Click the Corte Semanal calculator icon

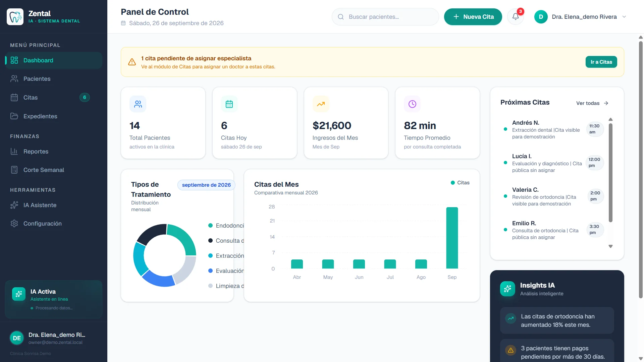click(14, 170)
